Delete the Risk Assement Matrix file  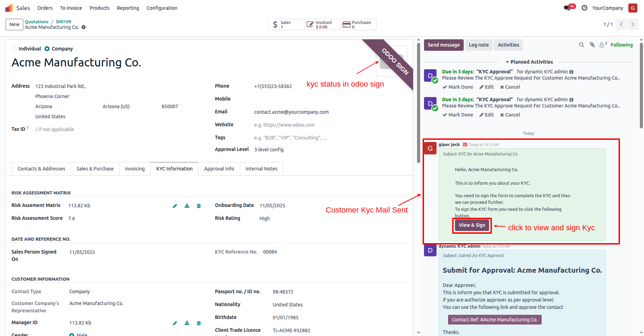point(199,206)
